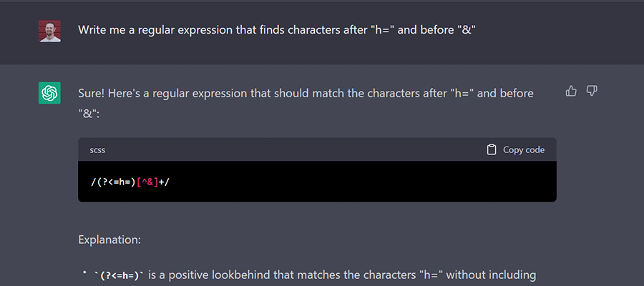Click the thumbs up icon

pyautogui.click(x=571, y=91)
